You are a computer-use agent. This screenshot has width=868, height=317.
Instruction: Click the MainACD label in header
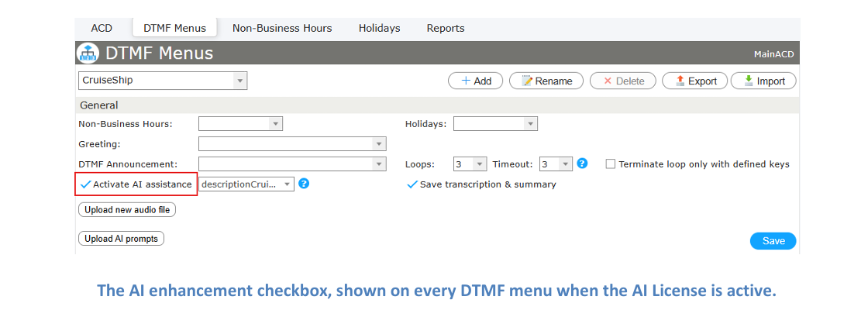pyautogui.click(x=773, y=54)
